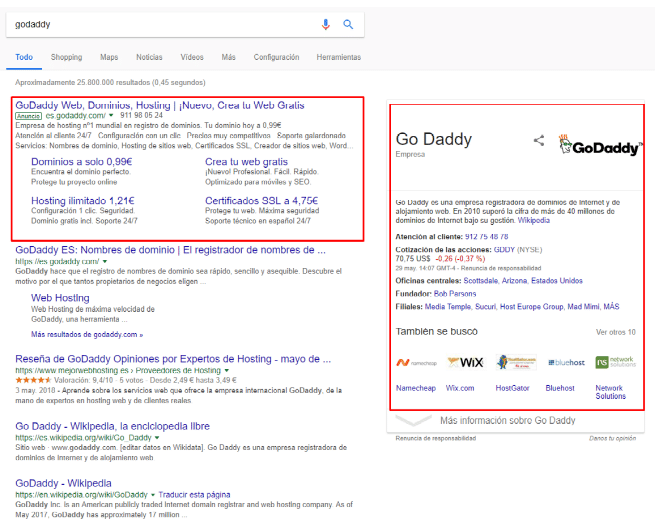Expand dropdown arrow next to es.godaddy.com ad URL
The height and width of the screenshot is (526, 655).
tap(111, 116)
